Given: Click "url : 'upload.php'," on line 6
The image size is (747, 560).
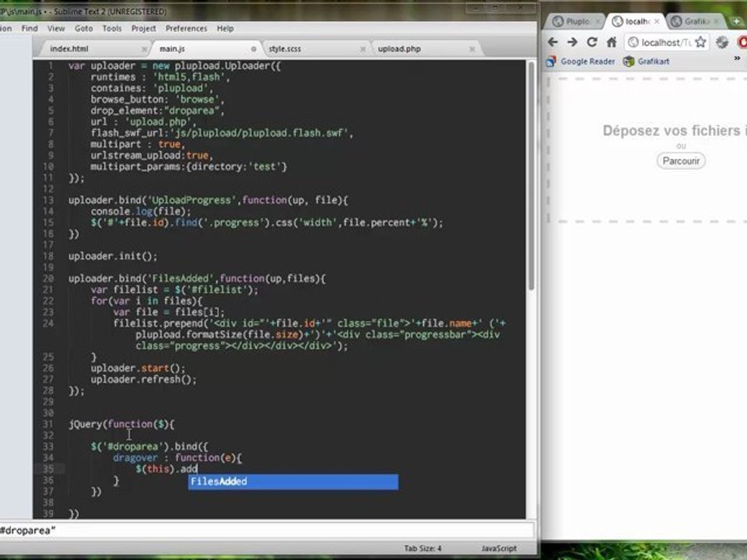Looking at the screenshot, I should (143, 122).
